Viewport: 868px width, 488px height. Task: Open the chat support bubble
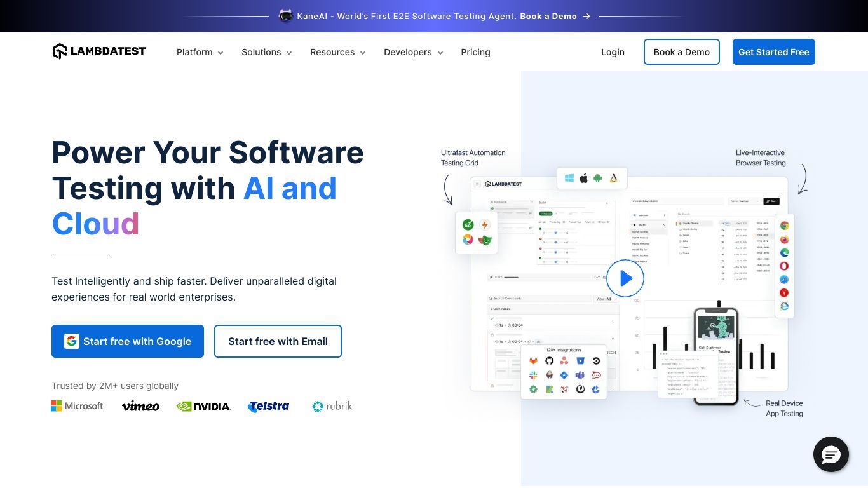click(x=831, y=454)
